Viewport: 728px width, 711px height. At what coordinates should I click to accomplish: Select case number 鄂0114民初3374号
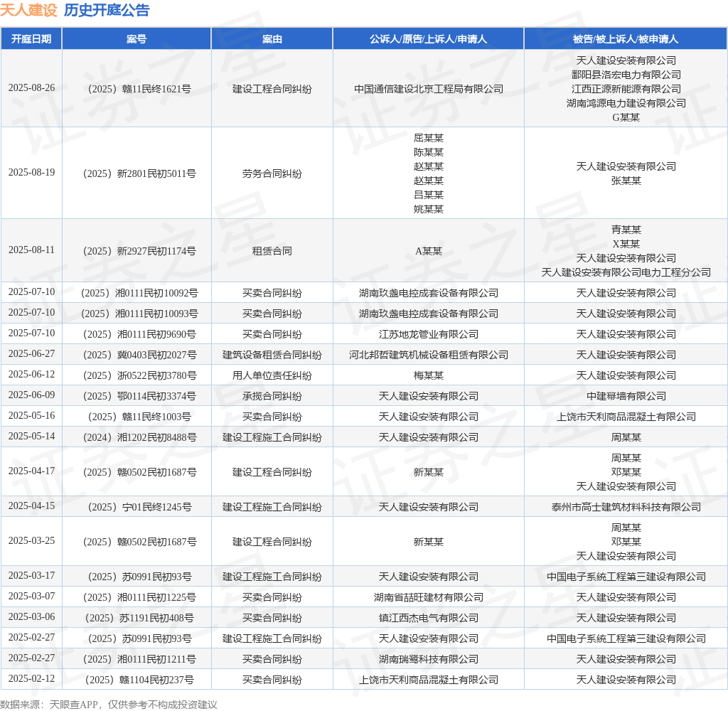pyautogui.click(x=139, y=396)
